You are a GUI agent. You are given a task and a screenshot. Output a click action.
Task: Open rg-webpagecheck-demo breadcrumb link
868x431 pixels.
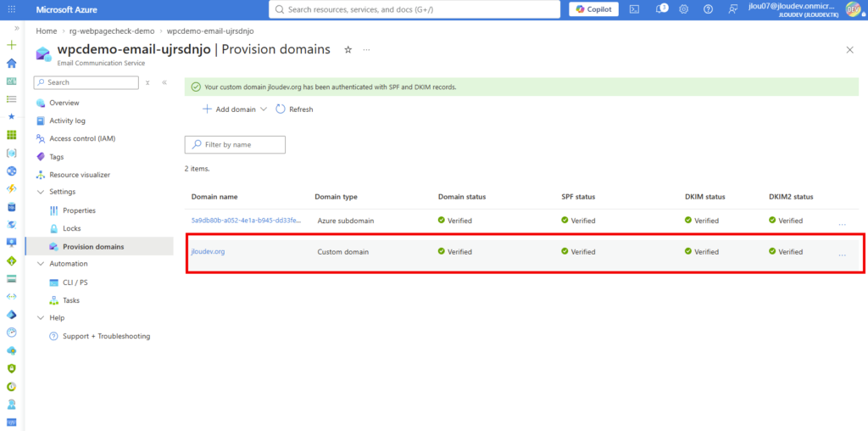click(112, 31)
